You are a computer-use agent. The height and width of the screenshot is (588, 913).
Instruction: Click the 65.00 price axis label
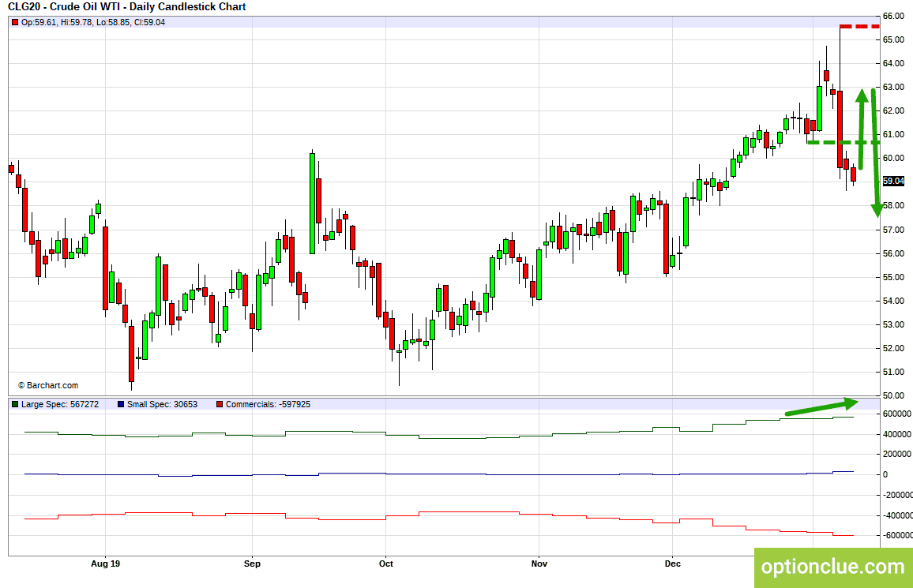893,40
